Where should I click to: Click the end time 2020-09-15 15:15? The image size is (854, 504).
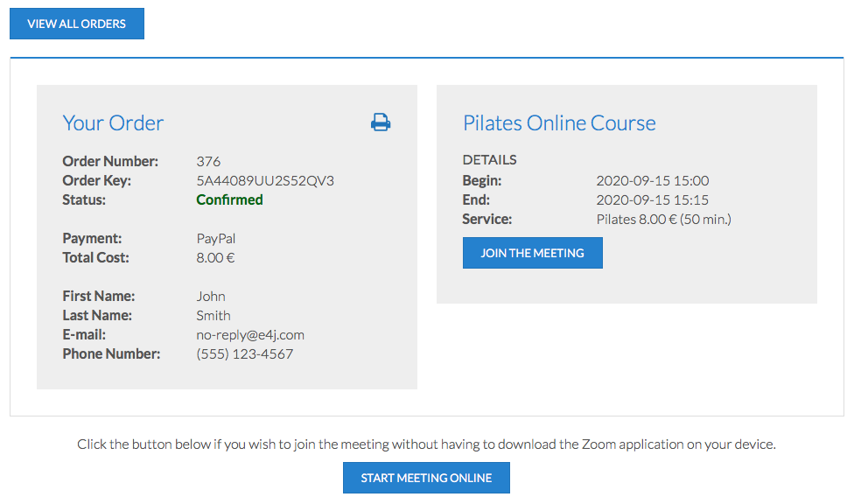[652, 200]
